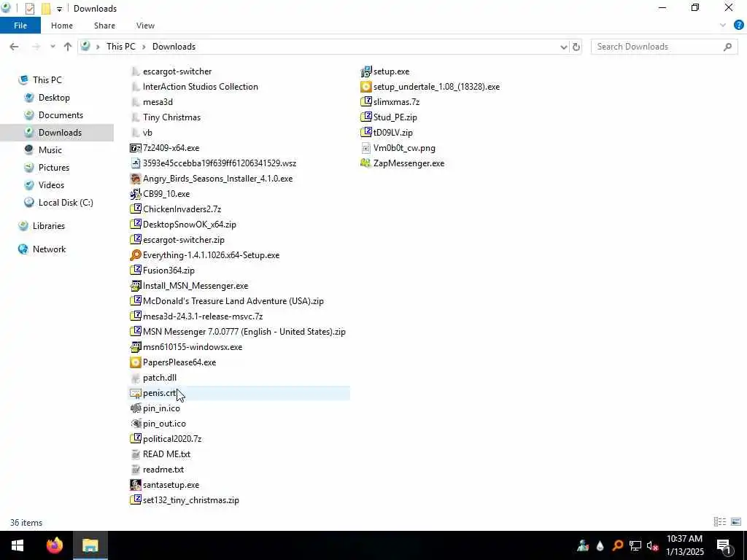This screenshot has height=560, width=747.
Task: Click the pin_in.ico file icon
Action: click(136, 408)
